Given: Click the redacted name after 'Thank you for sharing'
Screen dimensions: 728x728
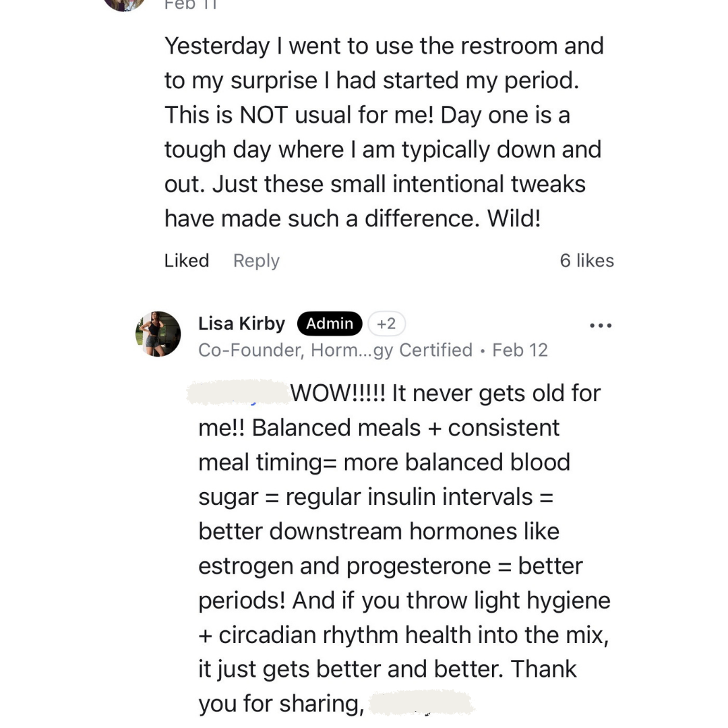Looking at the screenshot, I should 422,704.
